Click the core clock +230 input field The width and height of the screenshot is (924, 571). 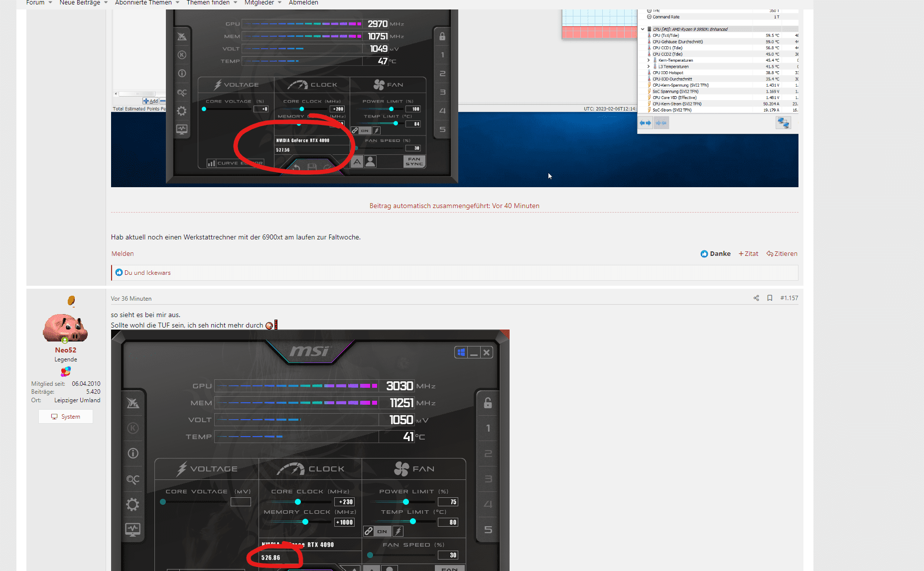point(345,502)
